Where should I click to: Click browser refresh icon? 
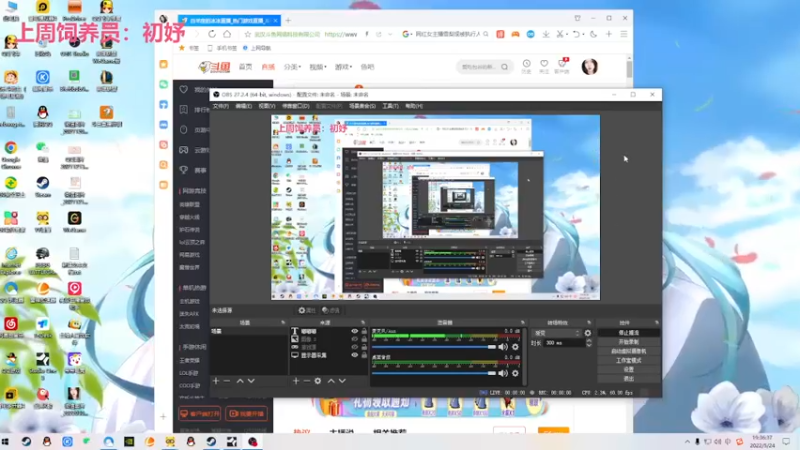coord(212,34)
